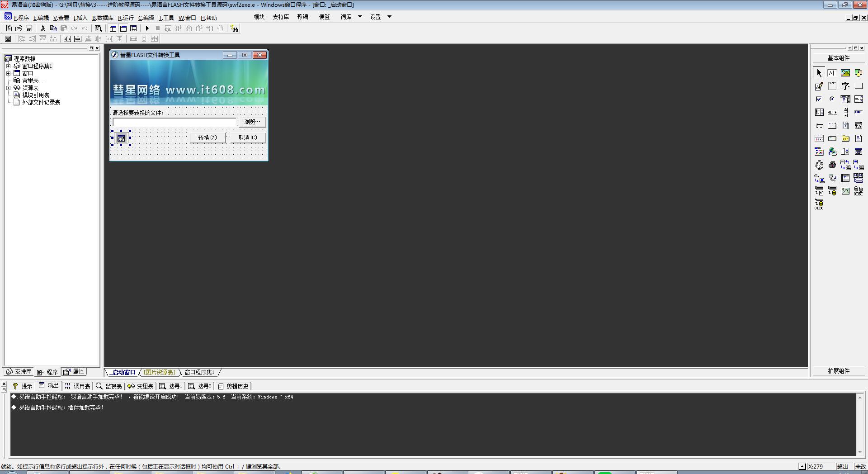Select the button component icon
The height and width of the screenshot is (474, 868).
859,86
